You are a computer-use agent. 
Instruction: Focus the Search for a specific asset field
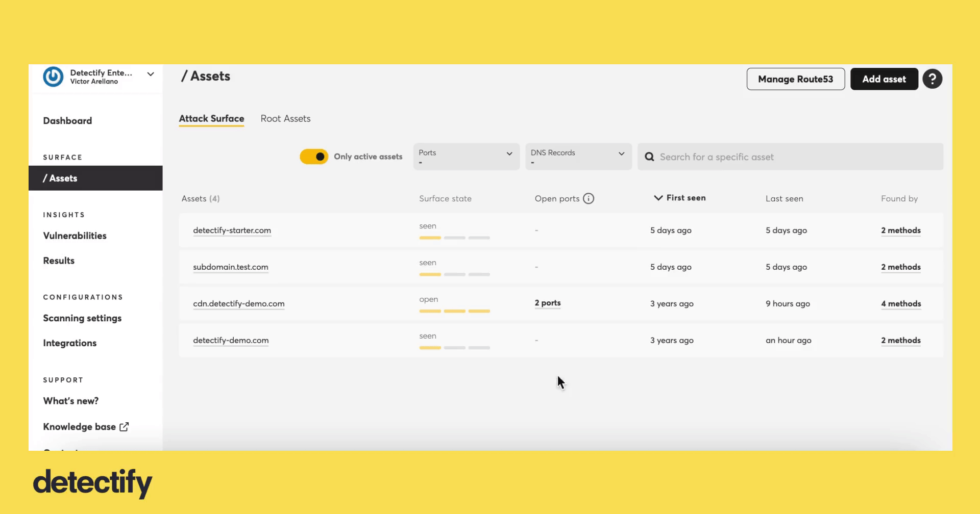point(790,157)
